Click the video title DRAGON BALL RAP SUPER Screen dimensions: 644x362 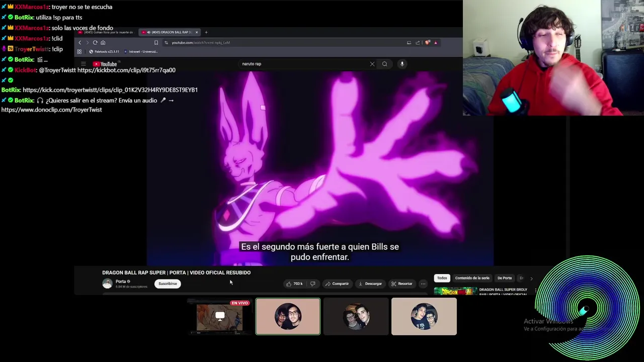176,273
